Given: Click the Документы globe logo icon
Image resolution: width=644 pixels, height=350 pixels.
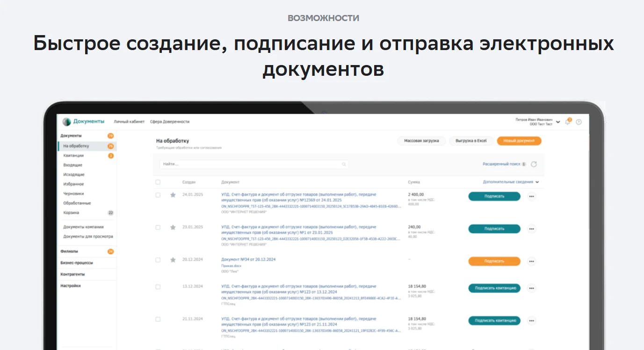Looking at the screenshot, I should [67, 122].
